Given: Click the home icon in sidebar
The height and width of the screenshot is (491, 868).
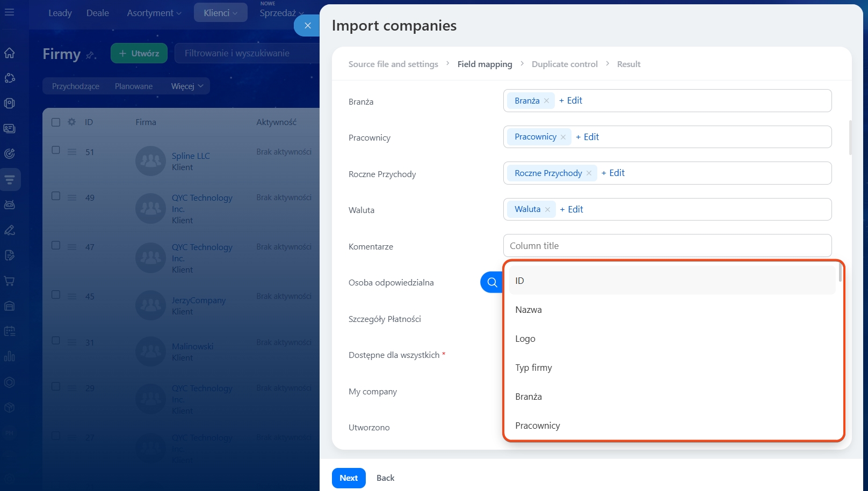Looking at the screenshot, I should [x=10, y=53].
